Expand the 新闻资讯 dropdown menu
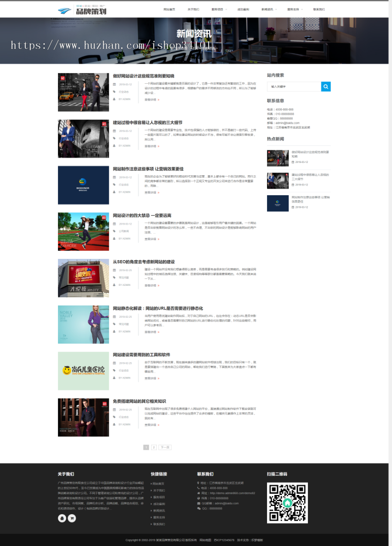392x546 pixels. coord(267,9)
